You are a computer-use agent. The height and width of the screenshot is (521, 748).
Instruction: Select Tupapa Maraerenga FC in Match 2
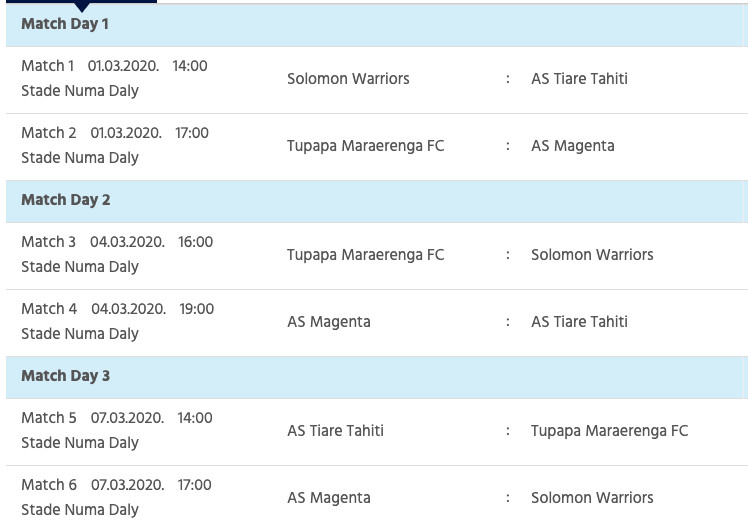click(365, 146)
